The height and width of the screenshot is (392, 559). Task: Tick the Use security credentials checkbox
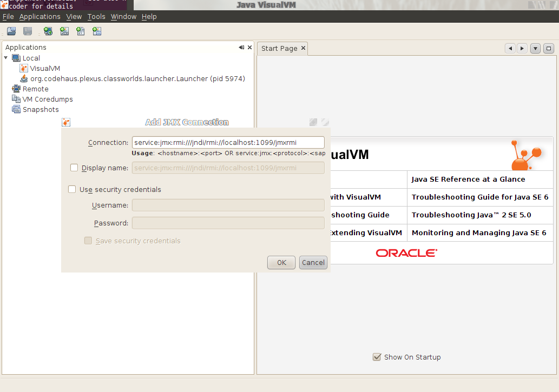point(72,189)
